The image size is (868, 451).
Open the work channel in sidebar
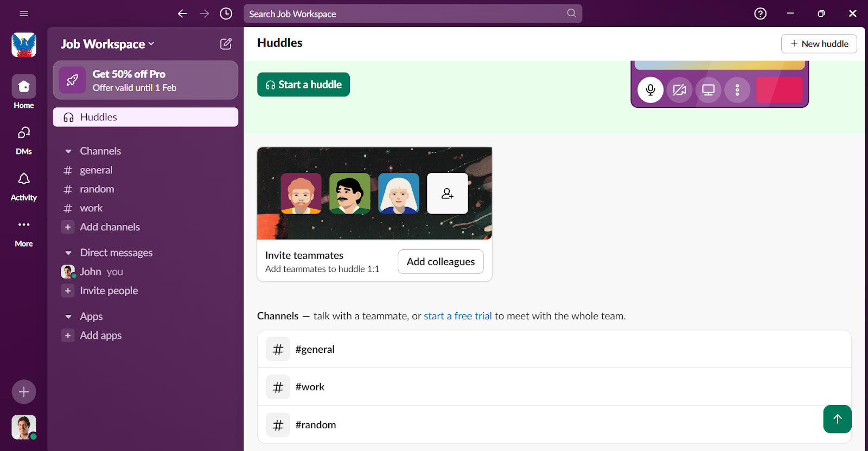pos(145,208)
